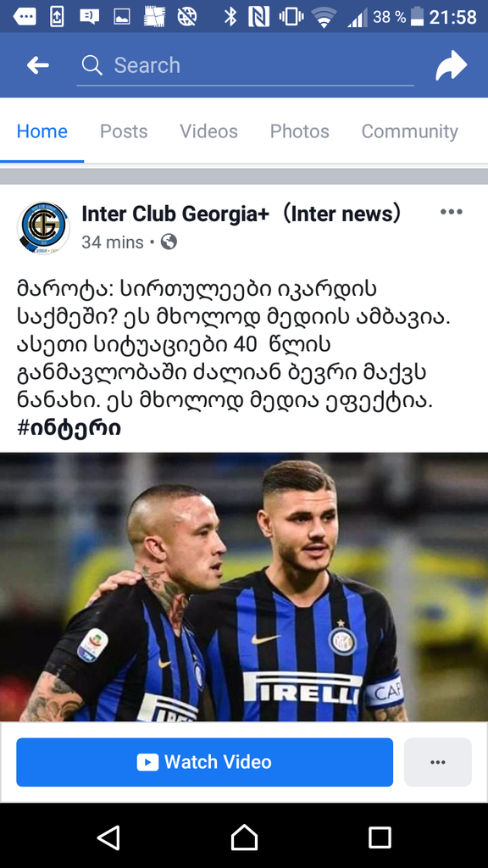Tap the share arrow icon
Screen dimensions: 488x868
451,65
